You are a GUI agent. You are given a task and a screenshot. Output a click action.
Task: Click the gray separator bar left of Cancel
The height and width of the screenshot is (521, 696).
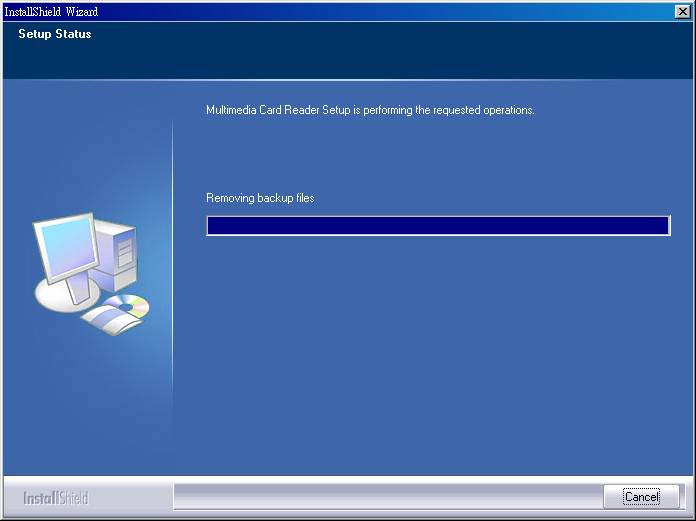click(385, 496)
